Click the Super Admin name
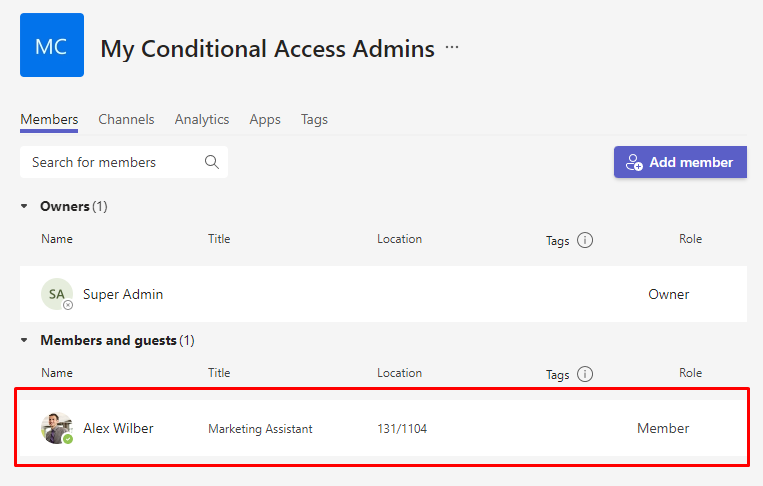 (123, 294)
